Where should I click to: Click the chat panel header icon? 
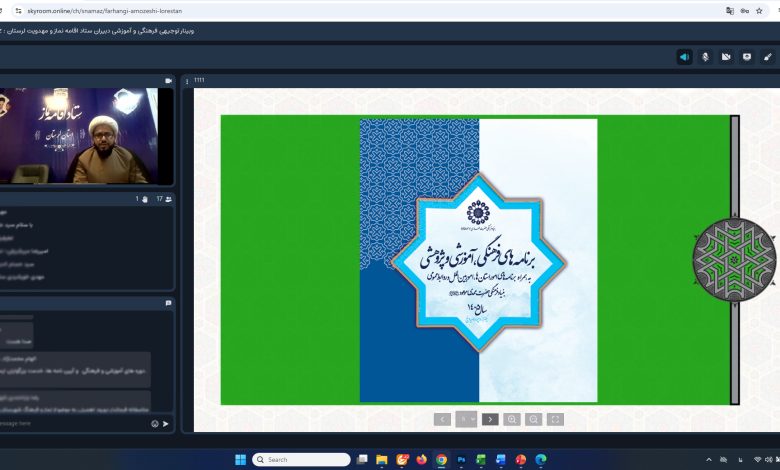[168, 303]
